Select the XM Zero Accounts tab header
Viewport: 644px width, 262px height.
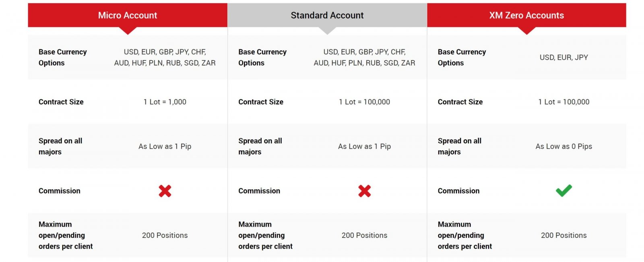[526, 15]
